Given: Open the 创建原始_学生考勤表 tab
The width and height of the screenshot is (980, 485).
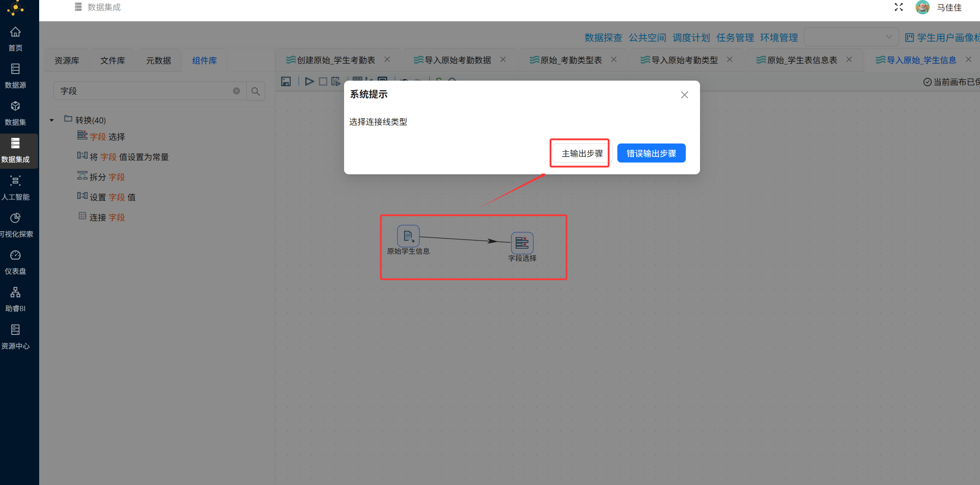Looking at the screenshot, I should click(336, 60).
